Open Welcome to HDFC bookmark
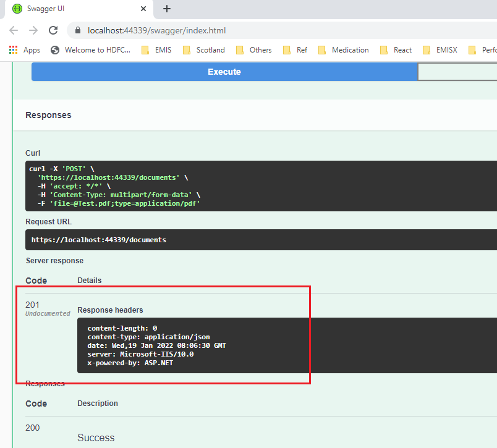This screenshot has width=497, height=448. [x=91, y=50]
